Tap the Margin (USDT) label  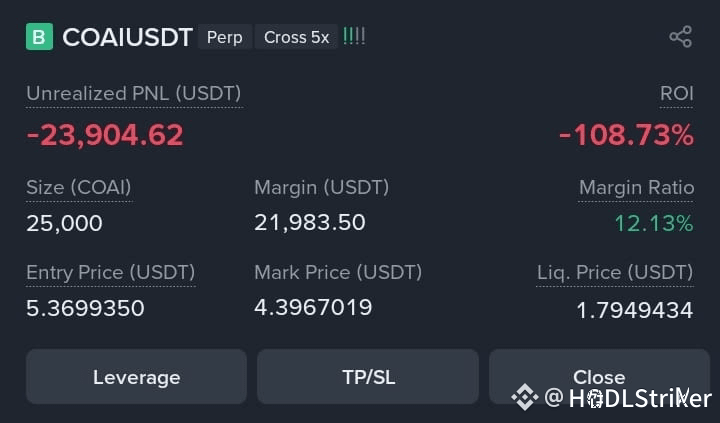(x=321, y=187)
